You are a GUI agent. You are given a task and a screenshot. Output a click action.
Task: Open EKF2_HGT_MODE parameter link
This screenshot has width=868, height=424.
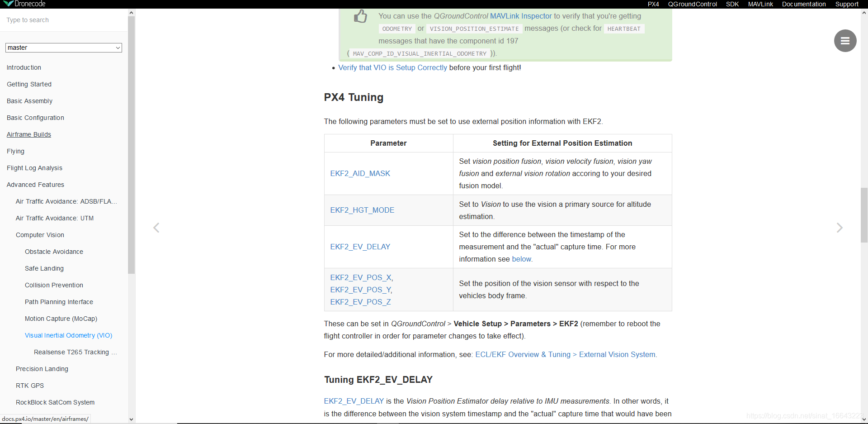362,210
